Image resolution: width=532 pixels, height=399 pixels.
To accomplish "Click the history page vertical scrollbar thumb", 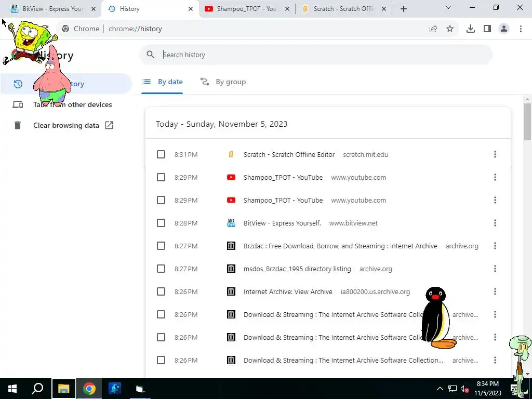I will tap(527, 122).
